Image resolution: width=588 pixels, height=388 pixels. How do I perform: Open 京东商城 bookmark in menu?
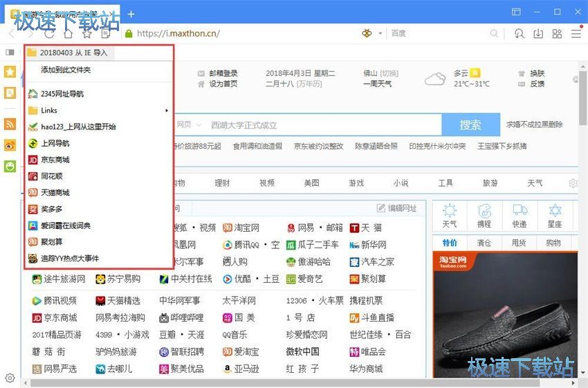(x=98, y=160)
